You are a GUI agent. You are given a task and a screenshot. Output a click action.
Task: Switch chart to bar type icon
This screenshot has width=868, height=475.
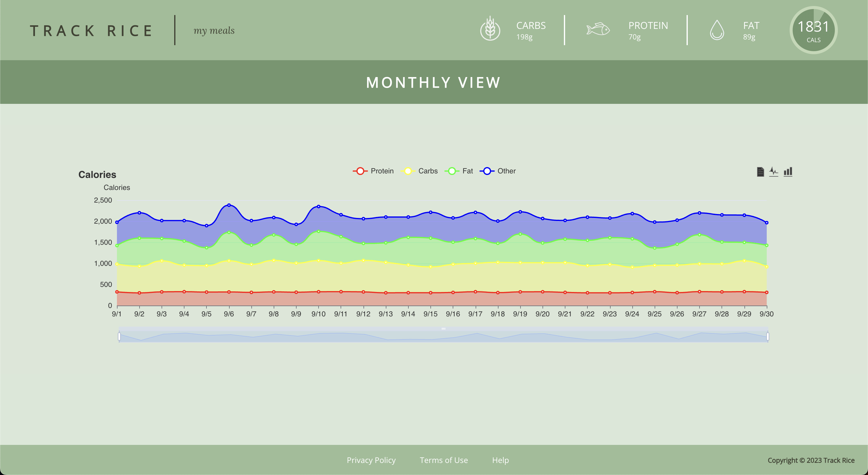(x=788, y=172)
